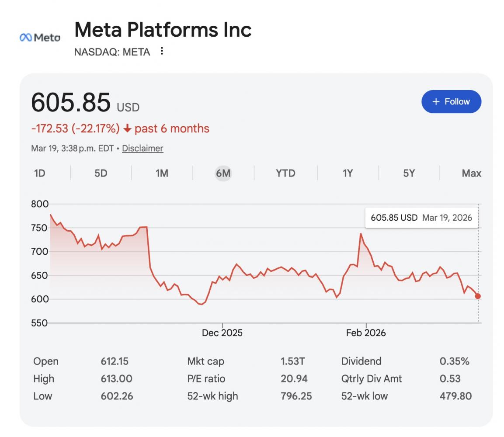
Task: Click the P/E ratio value 20.94
Action: 294,379
